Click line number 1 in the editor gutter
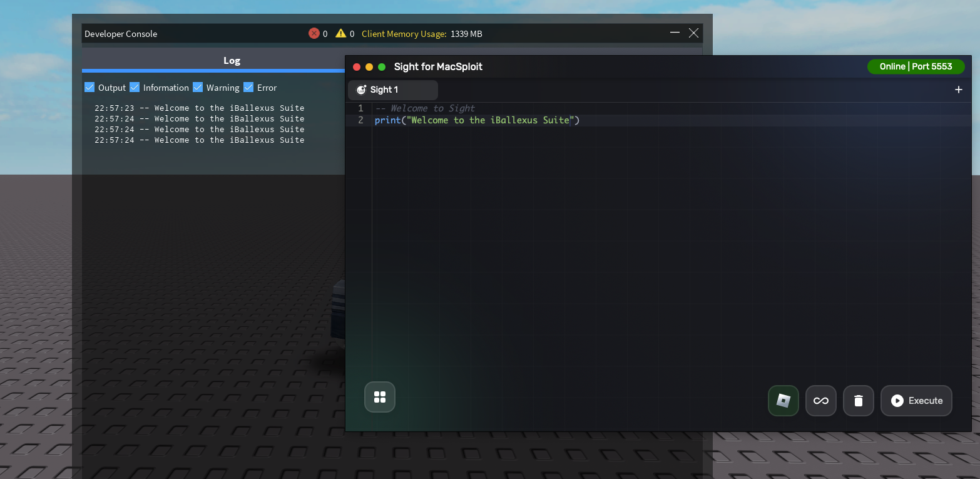 tap(360, 108)
